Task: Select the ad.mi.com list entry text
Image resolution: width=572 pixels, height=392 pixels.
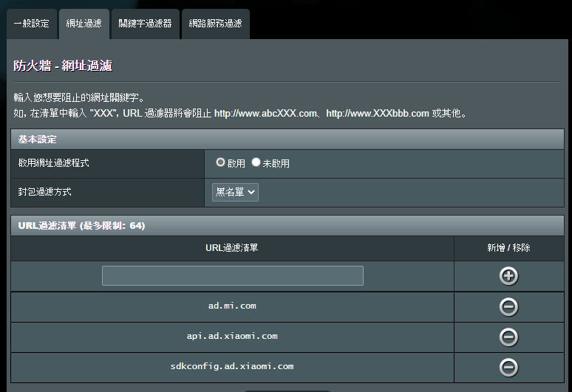Action: [232, 306]
